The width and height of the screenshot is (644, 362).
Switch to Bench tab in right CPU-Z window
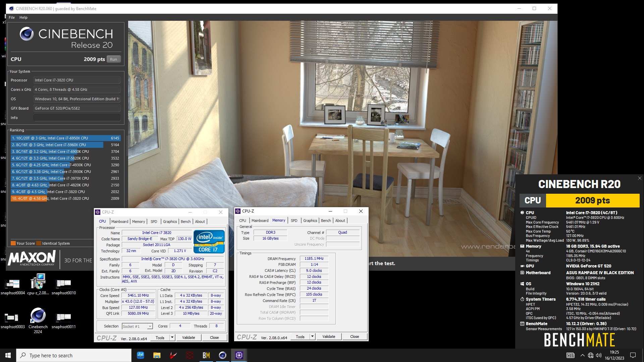coord(326,221)
